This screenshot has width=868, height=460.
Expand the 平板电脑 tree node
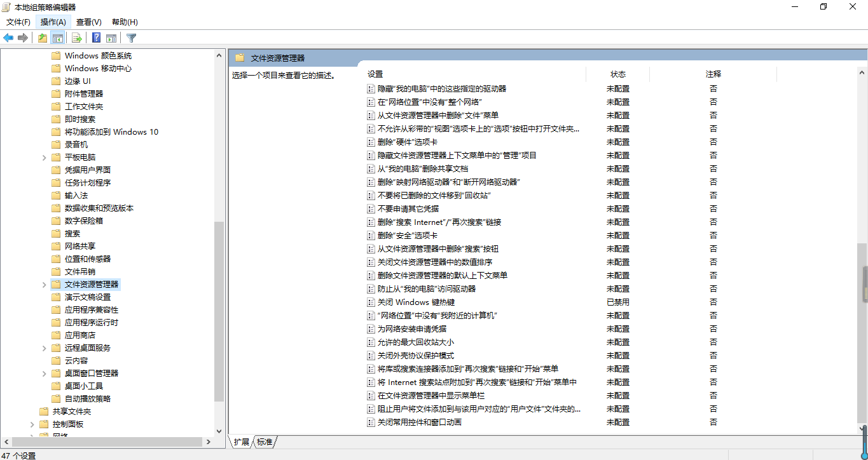point(44,158)
